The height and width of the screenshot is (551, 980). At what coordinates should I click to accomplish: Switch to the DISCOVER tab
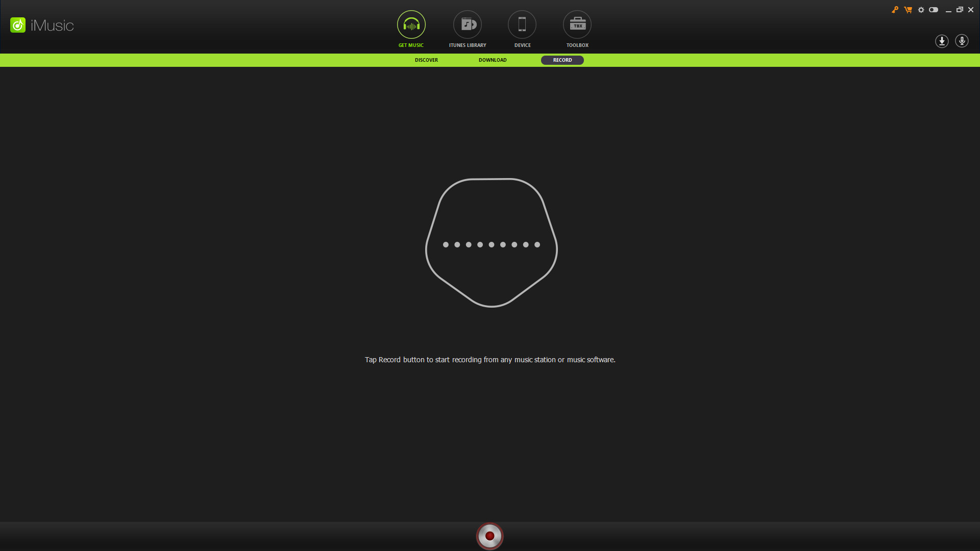(426, 60)
